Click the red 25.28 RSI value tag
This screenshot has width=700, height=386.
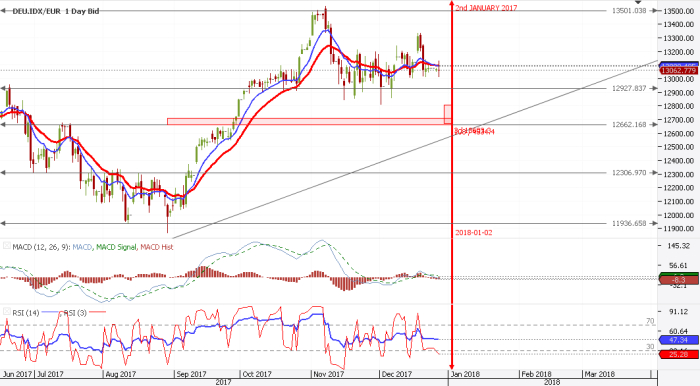click(679, 354)
